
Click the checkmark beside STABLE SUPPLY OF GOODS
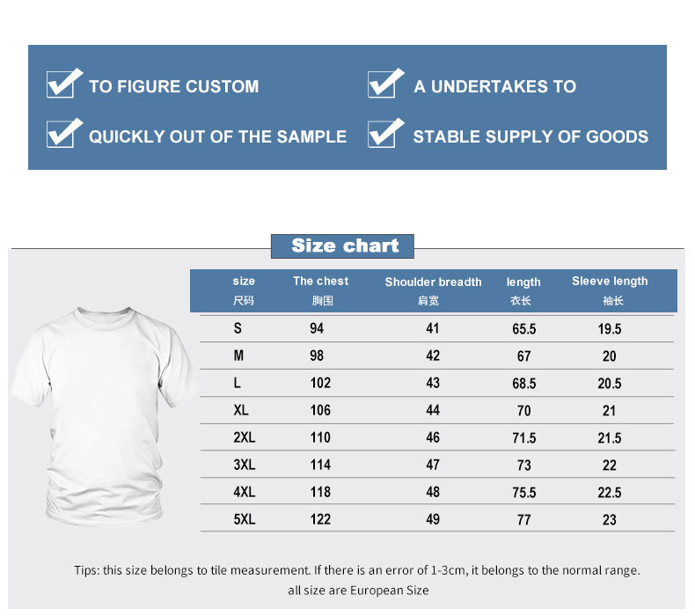point(385,133)
